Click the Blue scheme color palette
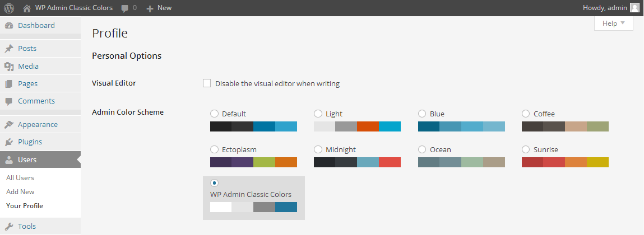The height and width of the screenshot is (235, 644). pyautogui.click(x=461, y=126)
